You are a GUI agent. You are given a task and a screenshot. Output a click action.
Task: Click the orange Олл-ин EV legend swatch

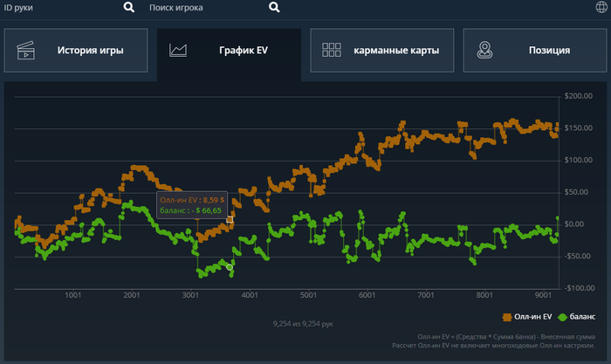(508, 317)
